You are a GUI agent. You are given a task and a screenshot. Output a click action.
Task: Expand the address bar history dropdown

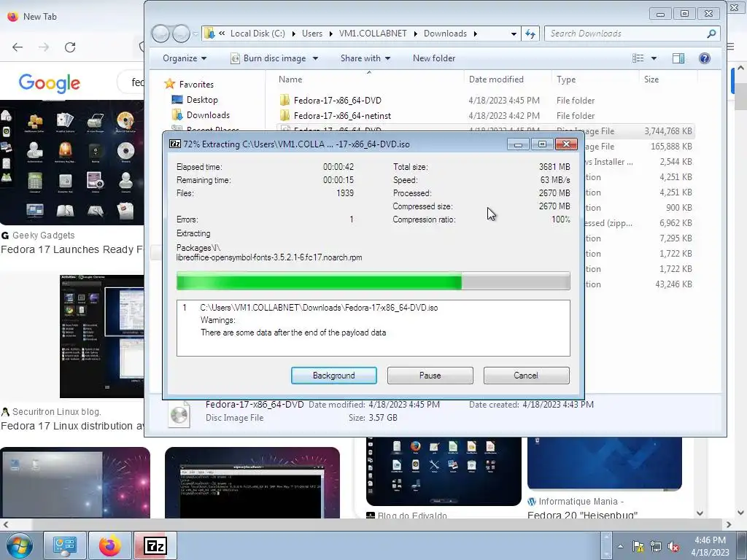tap(514, 34)
